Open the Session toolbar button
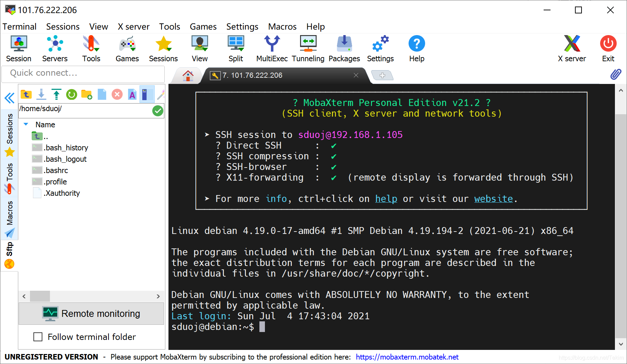The height and width of the screenshot is (364, 627). click(19, 49)
